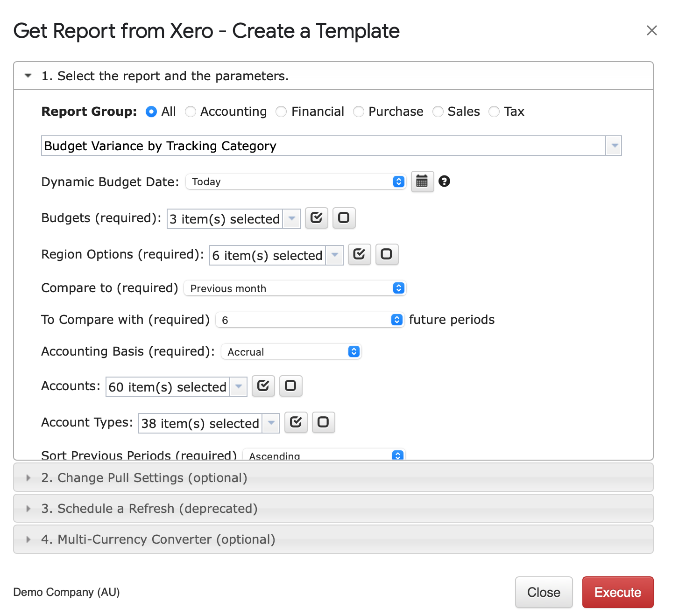The height and width of the screenshot is (616, 679).
Task: Open the To Compare with '6' dropdown
Action: point(310,320)
